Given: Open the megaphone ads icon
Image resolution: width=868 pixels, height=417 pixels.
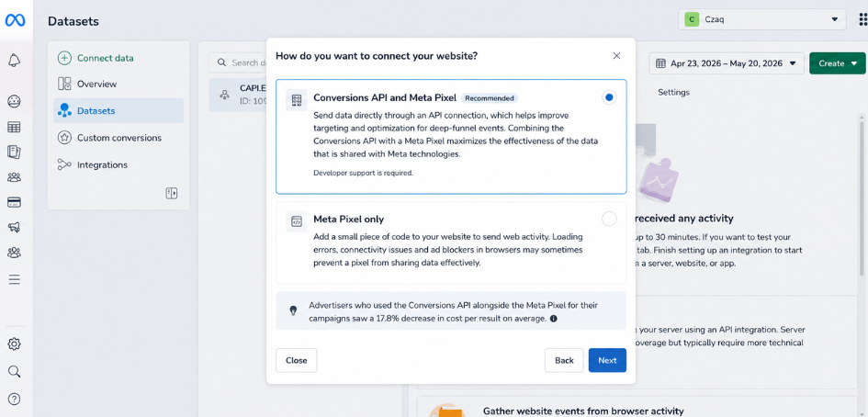Looking at the screenshot, I should (15, 227).
